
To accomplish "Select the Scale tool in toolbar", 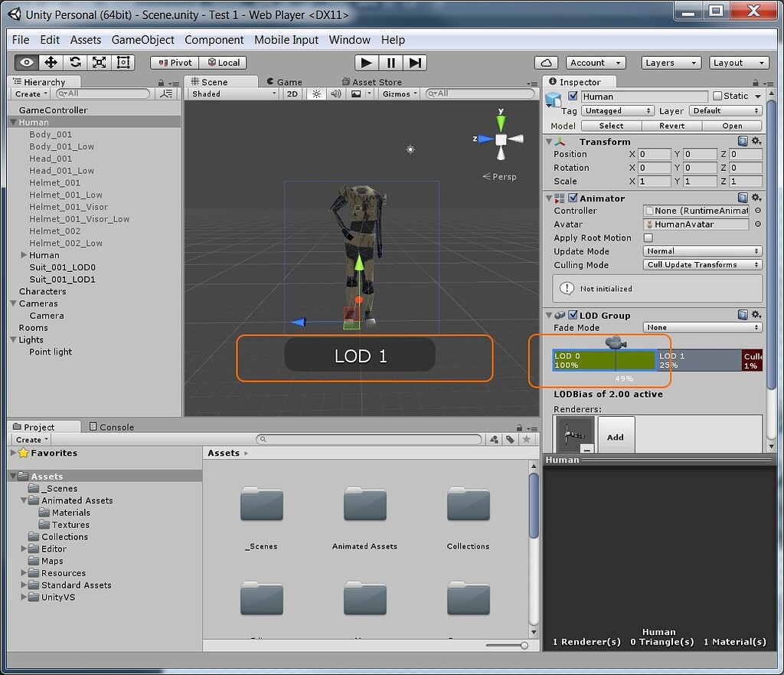I will click(x=99, y=63).
